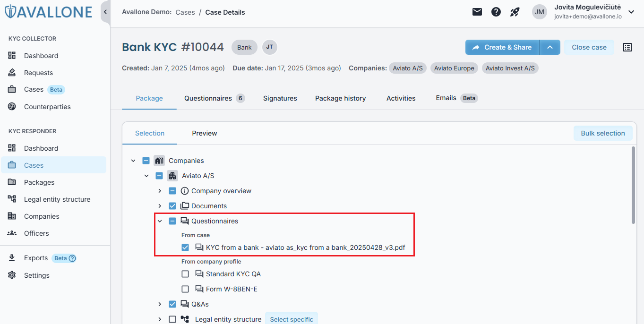This screenshot has height=324, width=644.
Task: Click the Counterparties sidebar icon
Action: [x=12, y=106]
